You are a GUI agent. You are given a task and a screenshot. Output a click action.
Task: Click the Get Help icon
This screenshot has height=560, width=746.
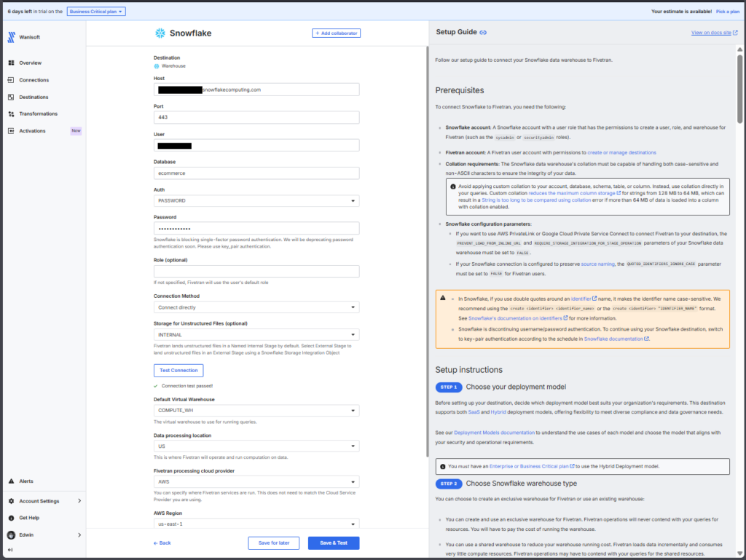click(x=11, y=518)
